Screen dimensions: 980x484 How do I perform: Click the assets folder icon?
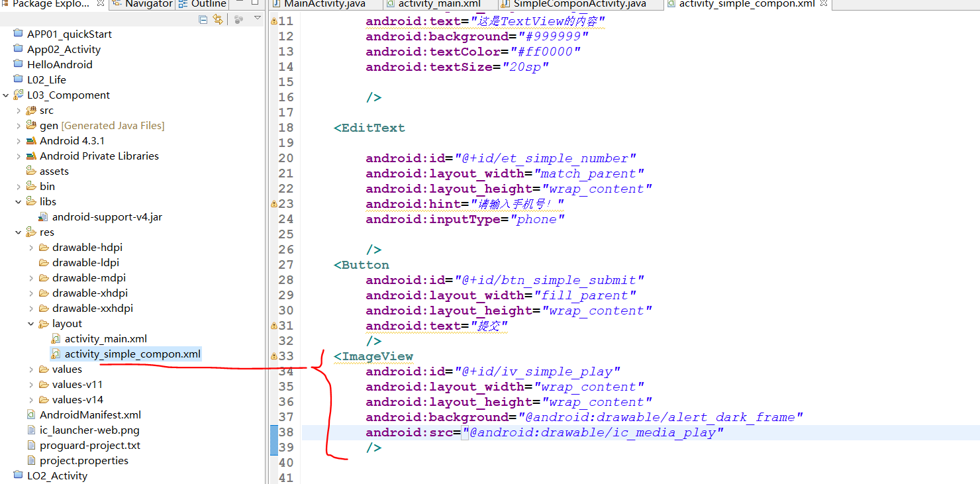tap(31, 171)
